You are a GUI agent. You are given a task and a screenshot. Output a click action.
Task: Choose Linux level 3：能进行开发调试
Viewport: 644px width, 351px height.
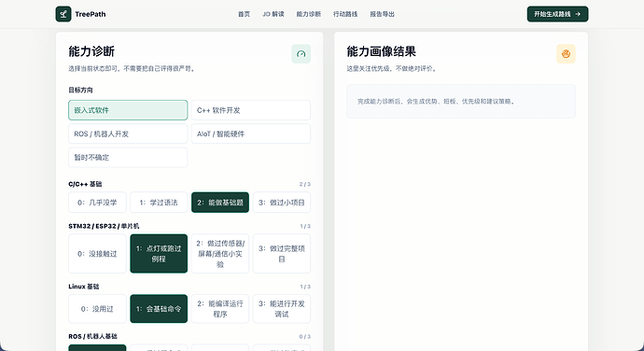282,309
